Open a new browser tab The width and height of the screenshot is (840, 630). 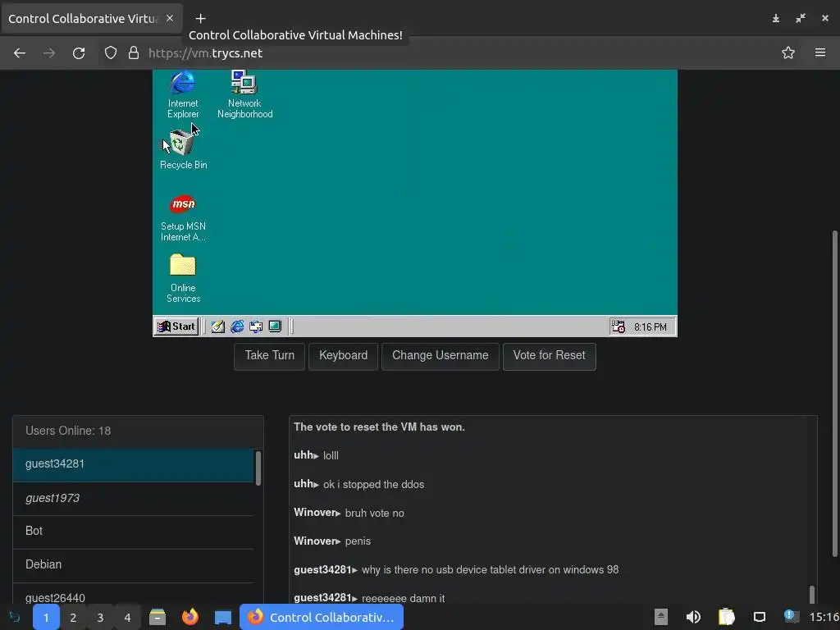(x=200, y=19)
